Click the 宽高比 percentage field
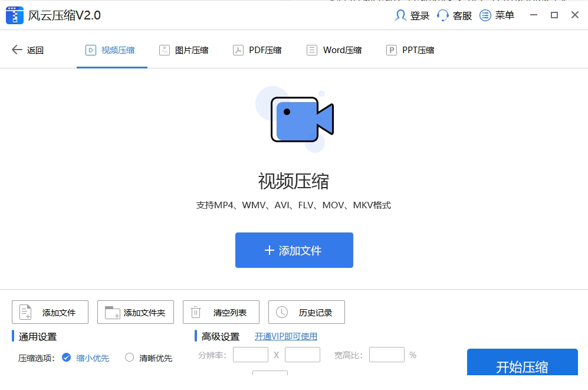 click(x=386, y=355)
